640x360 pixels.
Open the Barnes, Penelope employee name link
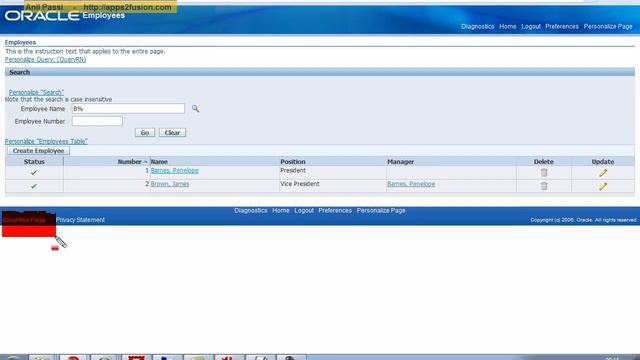coord(174,171)
